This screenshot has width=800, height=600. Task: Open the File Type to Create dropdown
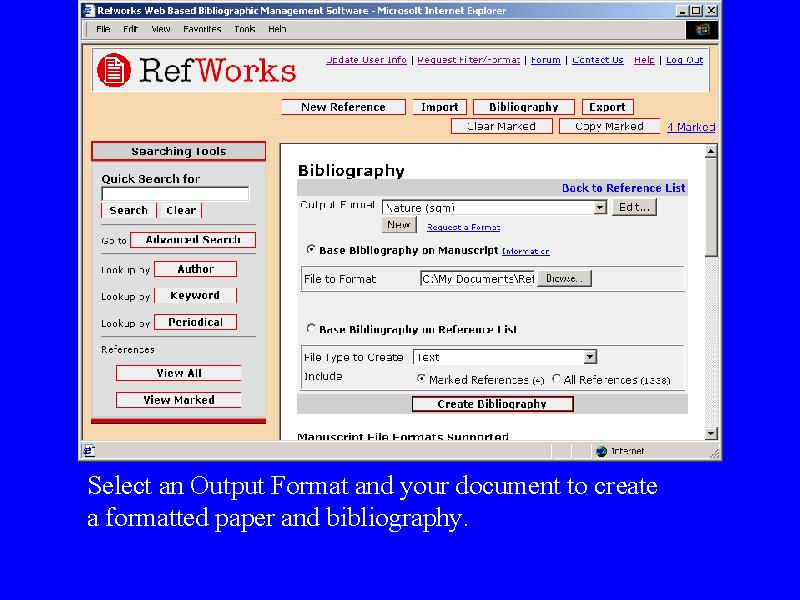(x=590, y=357)
